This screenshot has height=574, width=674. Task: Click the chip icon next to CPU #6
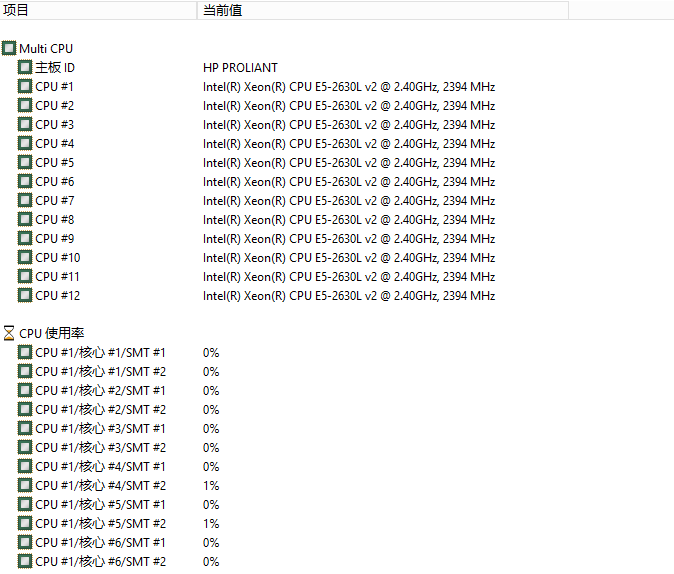point(25,182)
